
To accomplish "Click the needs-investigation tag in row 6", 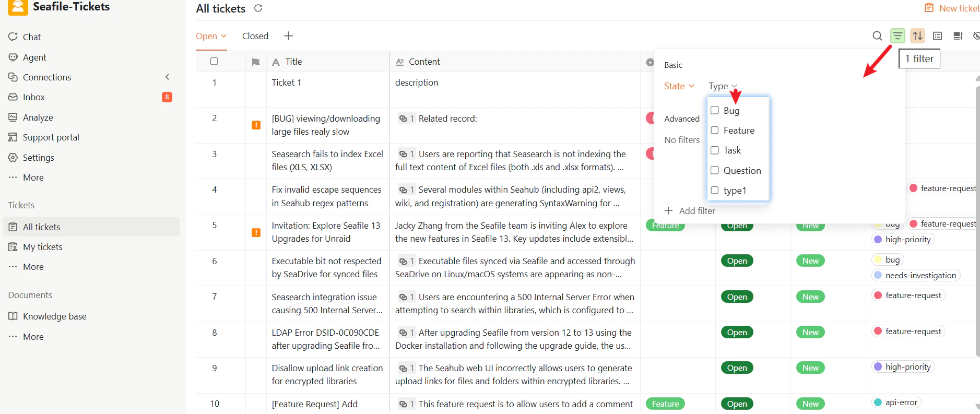I will 916,275.
